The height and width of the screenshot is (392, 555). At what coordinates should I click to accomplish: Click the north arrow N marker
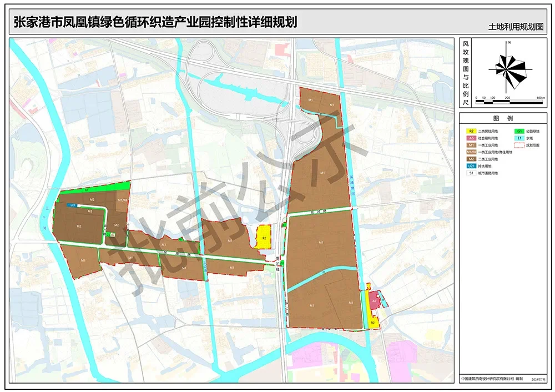click(508, 43)
